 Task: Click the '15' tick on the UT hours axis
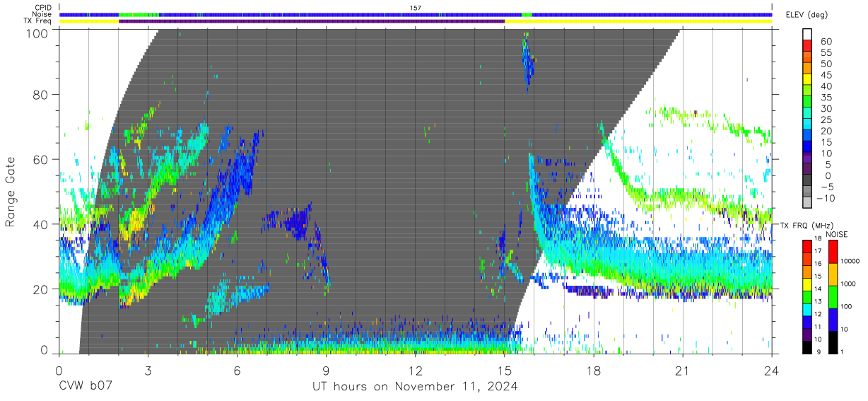(505, 370)
